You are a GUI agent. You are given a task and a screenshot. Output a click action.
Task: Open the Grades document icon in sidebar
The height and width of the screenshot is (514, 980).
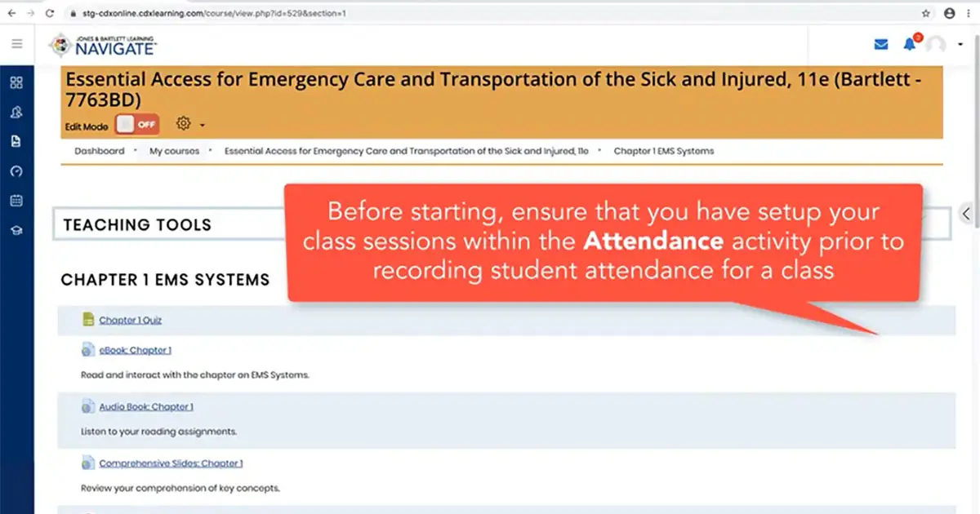tap(17, 141)
